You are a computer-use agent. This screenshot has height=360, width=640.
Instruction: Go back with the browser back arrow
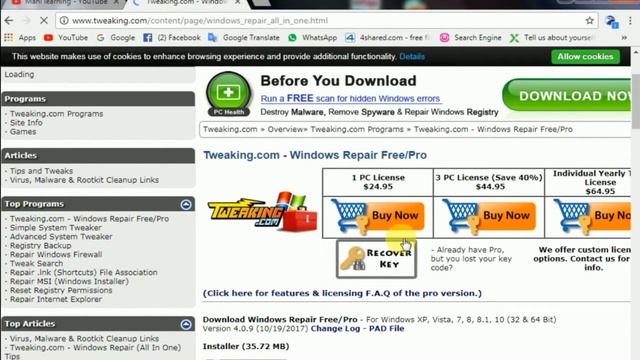coord(9,20)
